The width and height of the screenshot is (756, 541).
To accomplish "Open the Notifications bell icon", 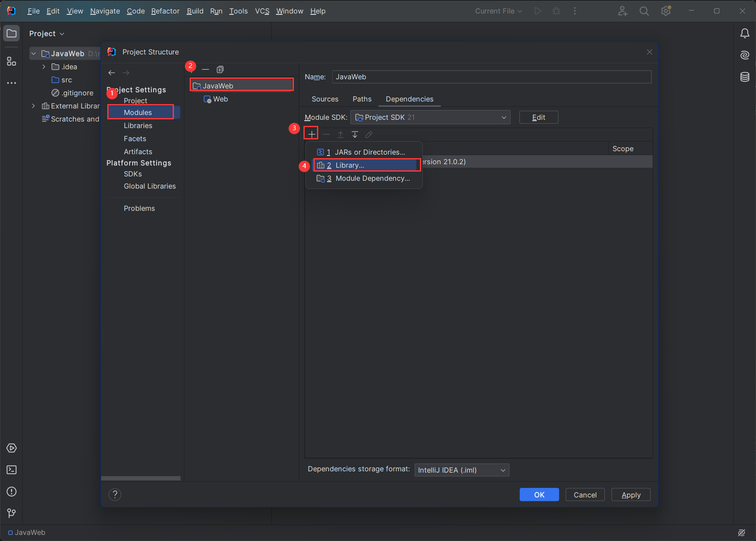I will [745, 34].
